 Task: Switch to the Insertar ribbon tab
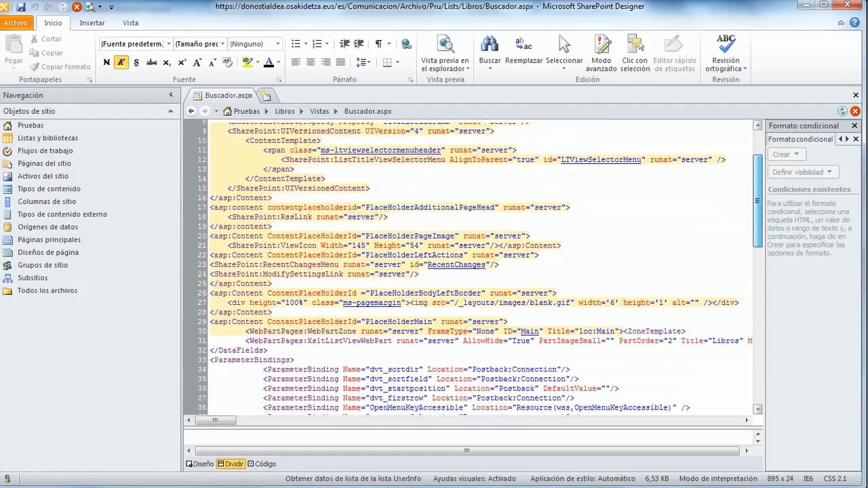tap(92, 23)
